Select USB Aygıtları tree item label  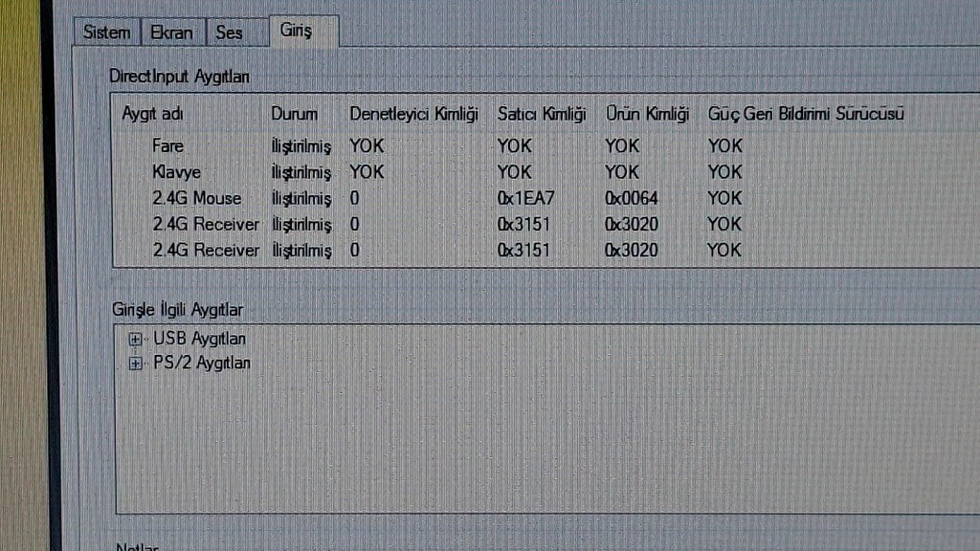199,339
